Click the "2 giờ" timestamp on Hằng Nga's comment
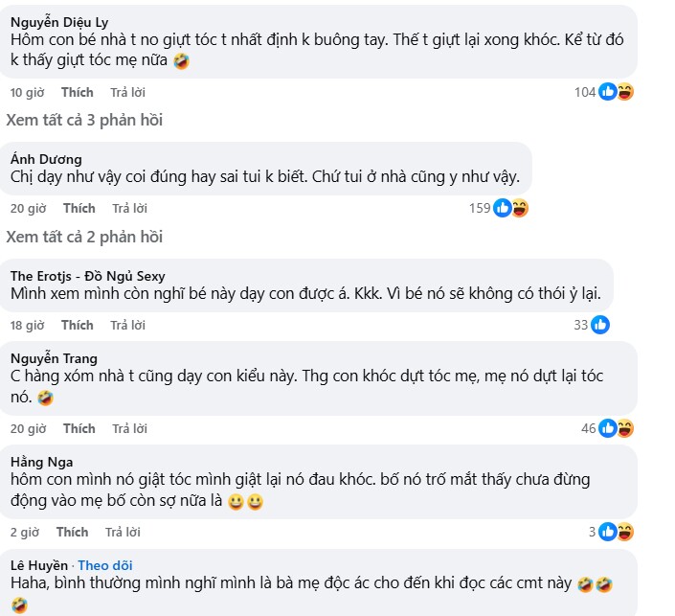This screenshot has width=675, height=616. point(22,532)
